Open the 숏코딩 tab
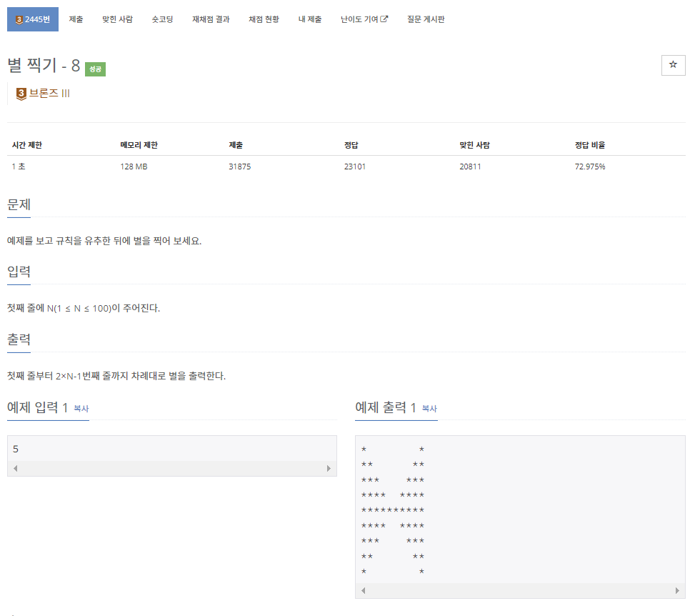This screenshot has height=616, width=700. (x=162, y=19)
